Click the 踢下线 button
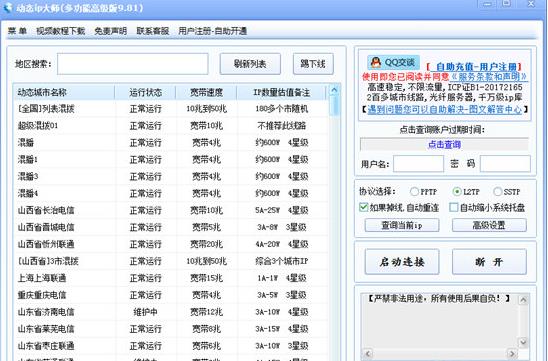This screenshot has height=361, width=548. coord(313,64)
